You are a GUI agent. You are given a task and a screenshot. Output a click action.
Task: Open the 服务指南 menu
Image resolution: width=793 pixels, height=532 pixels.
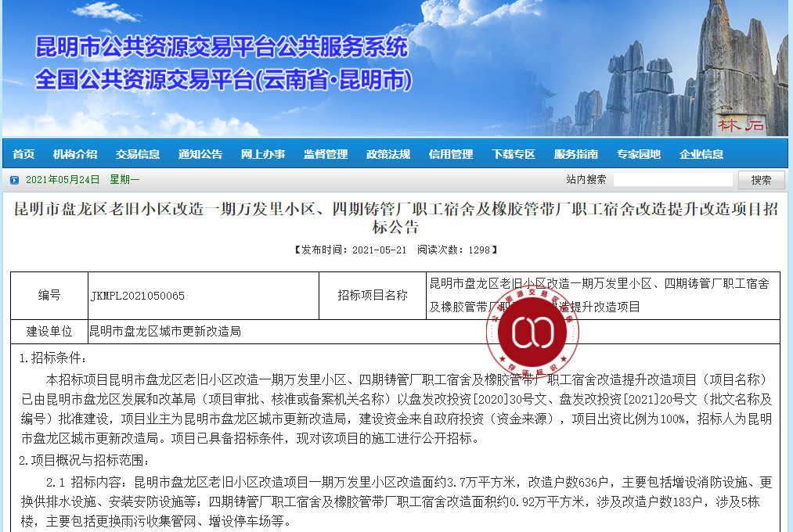(576, 154)
